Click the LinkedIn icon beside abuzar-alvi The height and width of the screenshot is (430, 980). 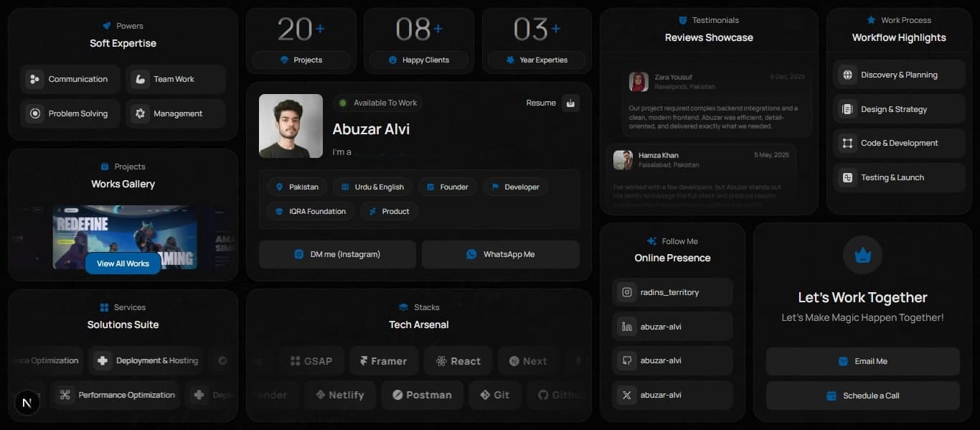[627, 327]
